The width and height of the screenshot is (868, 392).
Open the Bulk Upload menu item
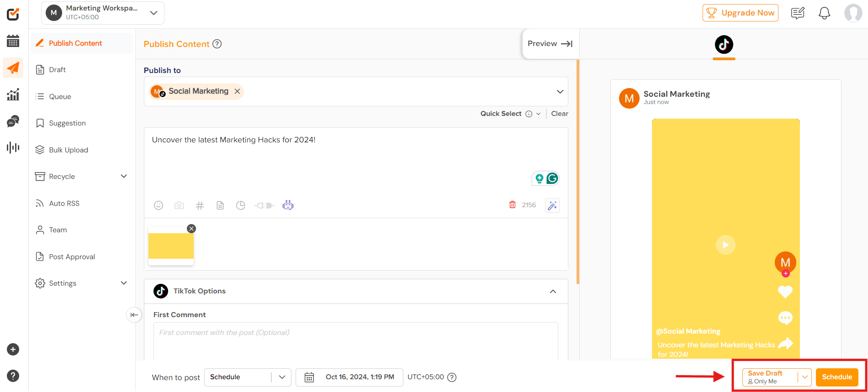coord(69,150)
